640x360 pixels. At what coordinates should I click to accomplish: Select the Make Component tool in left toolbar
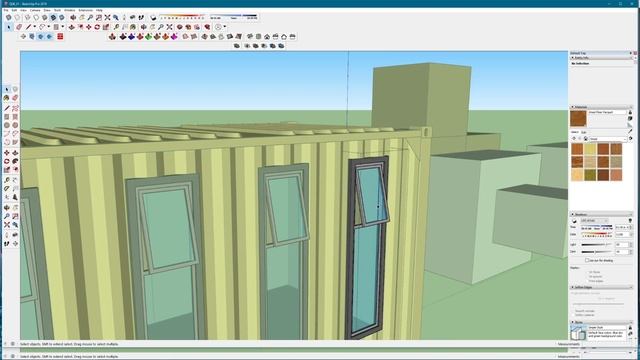[15, 89]
